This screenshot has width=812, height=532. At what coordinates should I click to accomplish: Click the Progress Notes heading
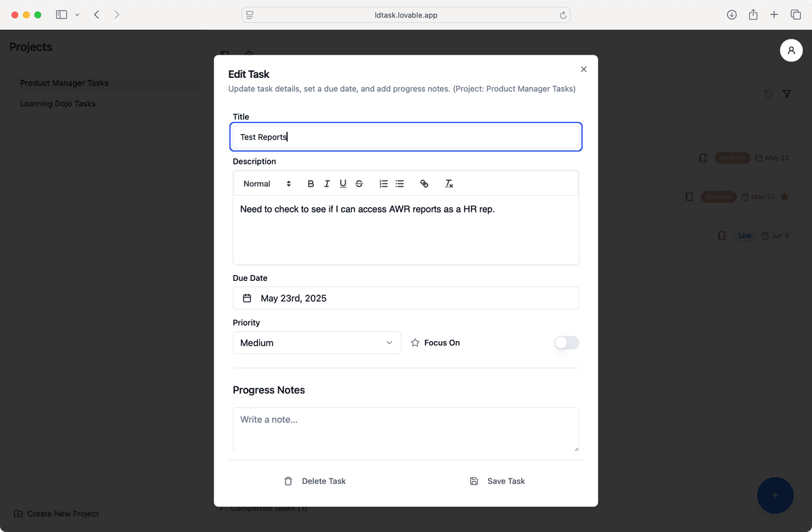(x=269, y=390)
